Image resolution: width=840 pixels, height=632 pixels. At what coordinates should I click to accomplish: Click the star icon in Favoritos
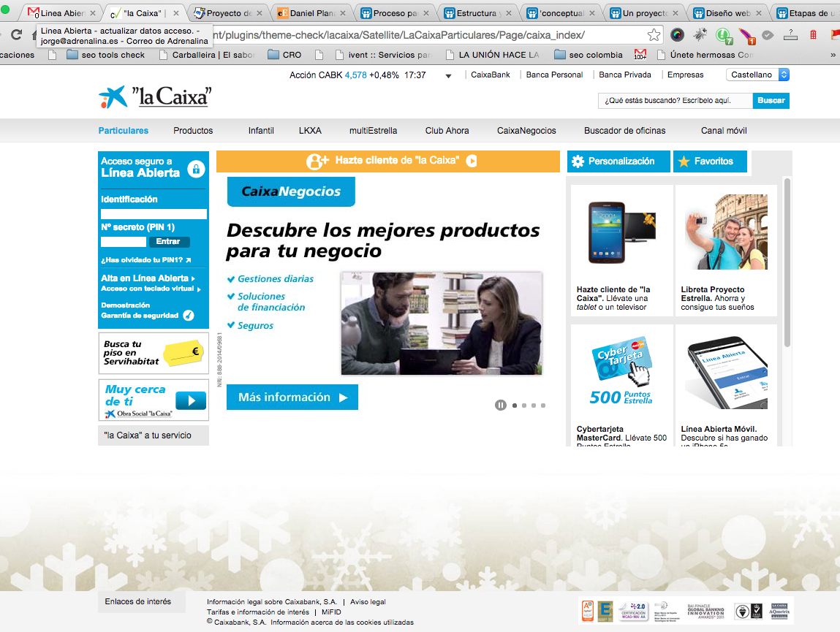(x=684, y=161)
